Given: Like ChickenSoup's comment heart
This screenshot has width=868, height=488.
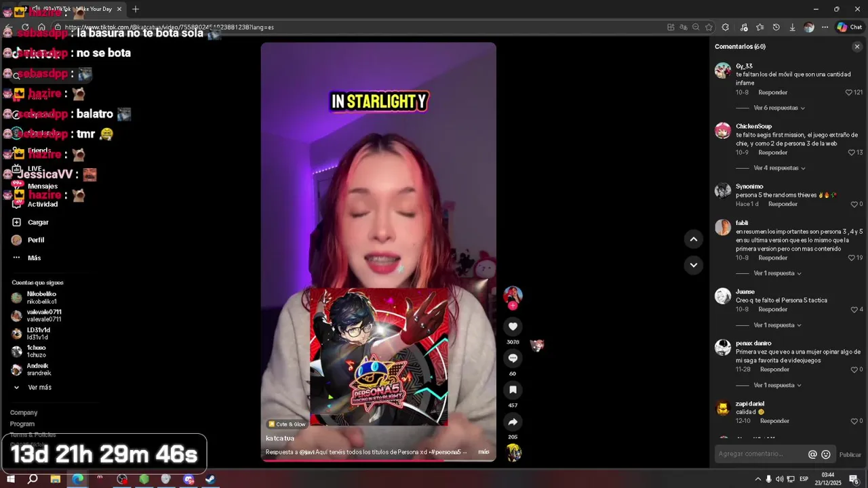Looking at the screenshot, I should pyautogui.click(x=852, y=152).
